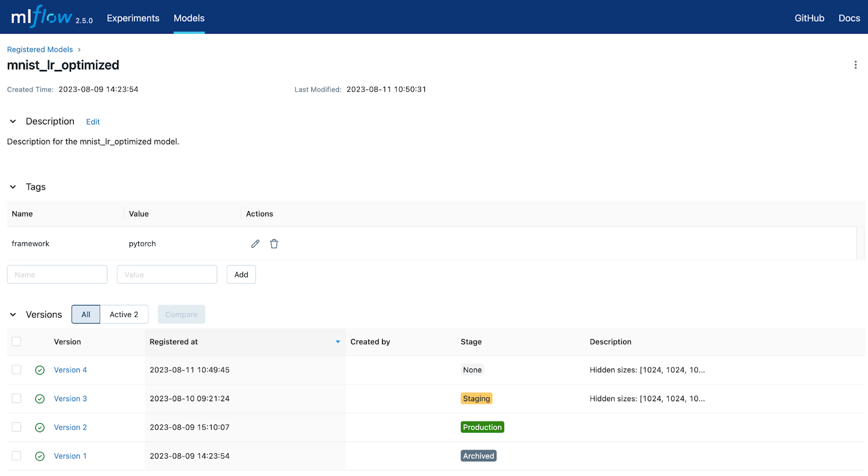
Task: Click the None stage badge
Action: [472, 370]
